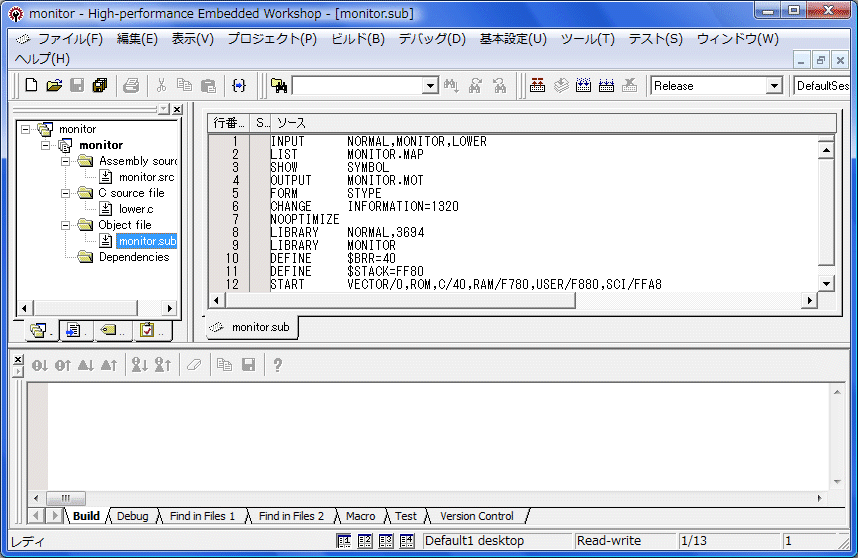The width and height of the screenshot is (858, 558).
Task: Open the Release configuration dropdown
Action: [774, 86]
